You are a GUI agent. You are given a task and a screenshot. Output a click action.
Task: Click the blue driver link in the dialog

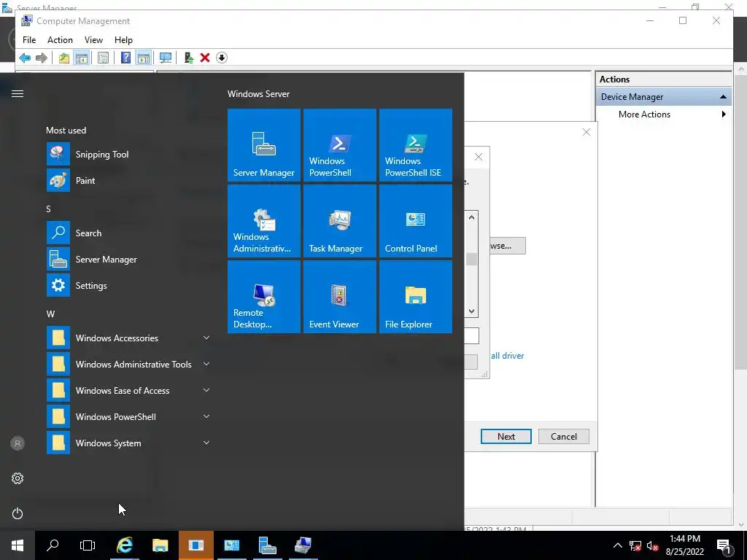click(x=508, y=356)
